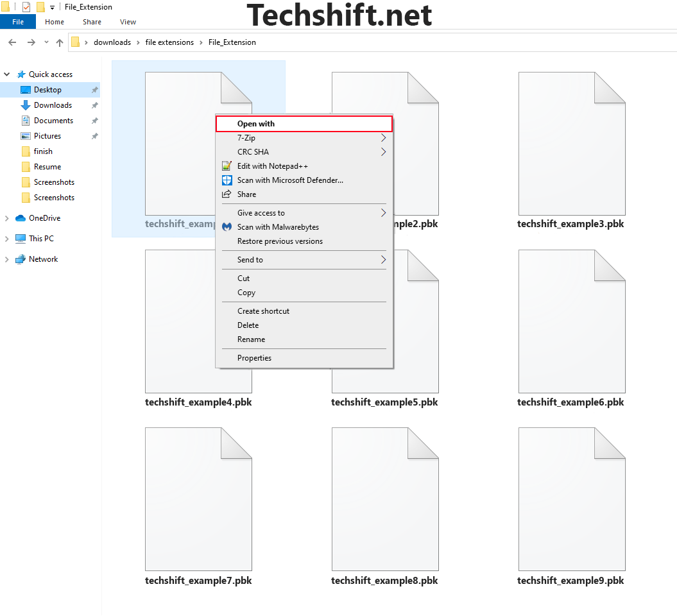Expand the 7-Zip submenu arrow
The height and width of the screenshot is (616, 677).
coord(383,138)
